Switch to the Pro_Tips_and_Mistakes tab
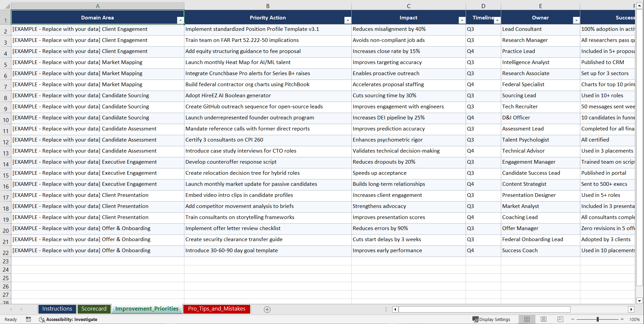Screen dimensions: 644x324 point(216,309)
